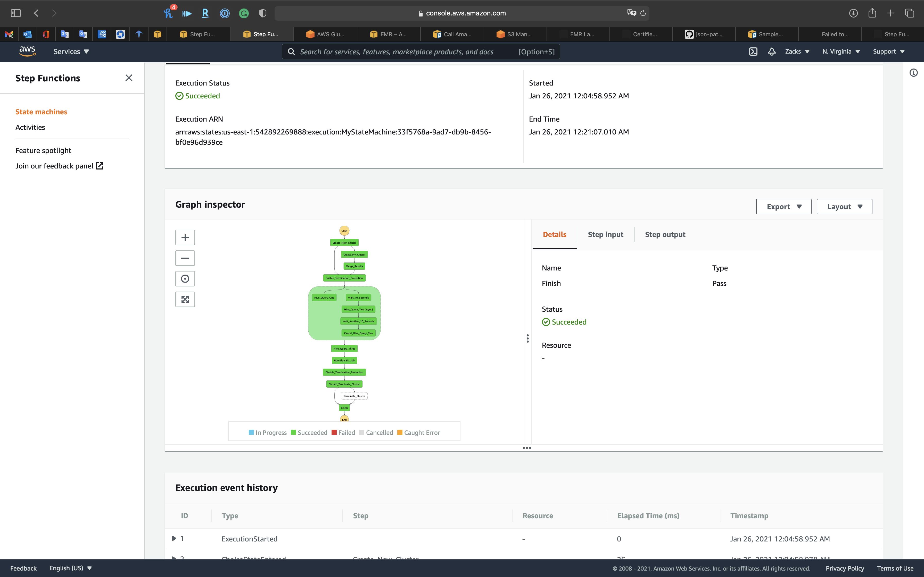Open the Layout dropdown
Screen dimensions: 924x577
[844, 206]
